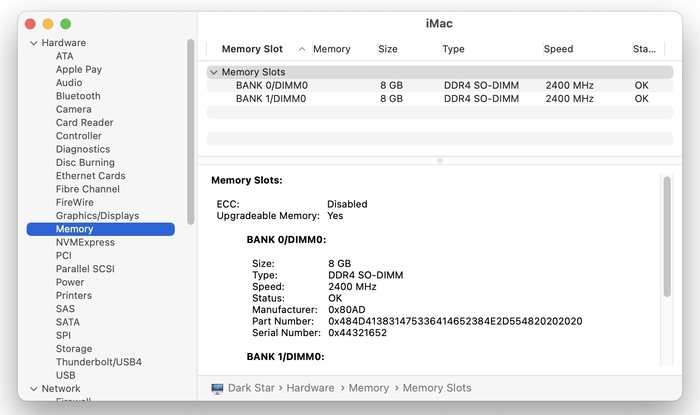Select ATA in the sidebar
Viewport: 700px width, 415px height.
[64, 56]
